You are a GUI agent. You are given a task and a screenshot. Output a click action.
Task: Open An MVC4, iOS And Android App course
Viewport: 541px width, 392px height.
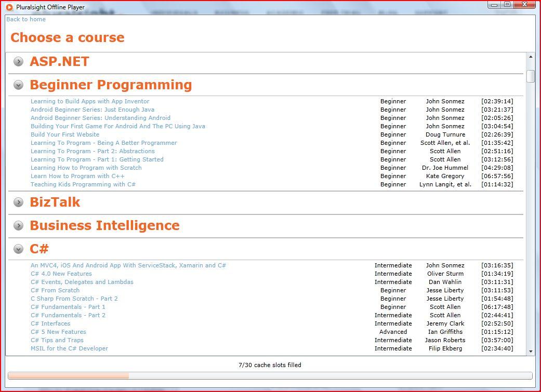(x=128, y=265)
